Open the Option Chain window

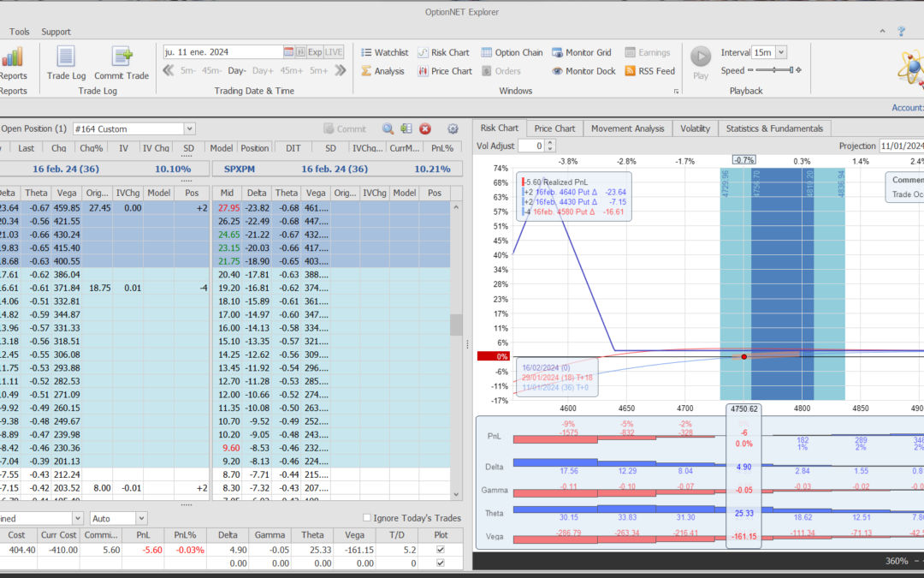coord(512,52)
